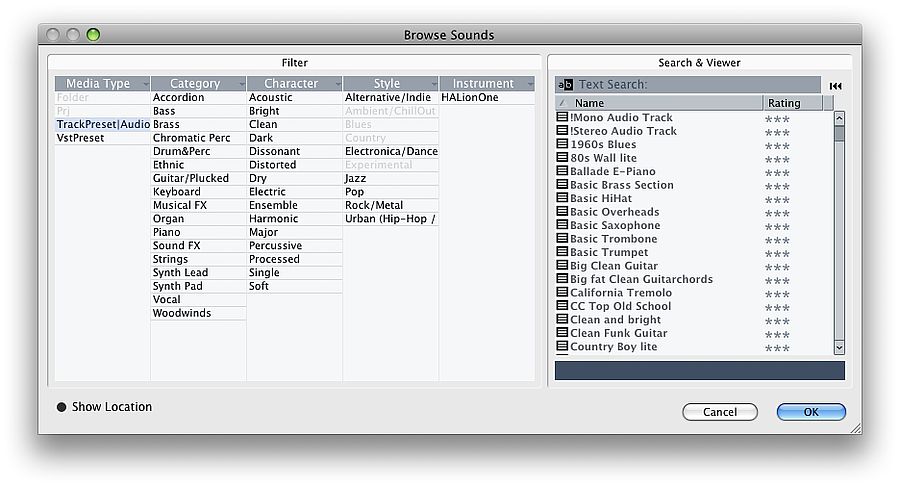This screenshot has width=900, height=487.
Task: Click preset icon next to California Tremolo
Action: coord(562,293)
